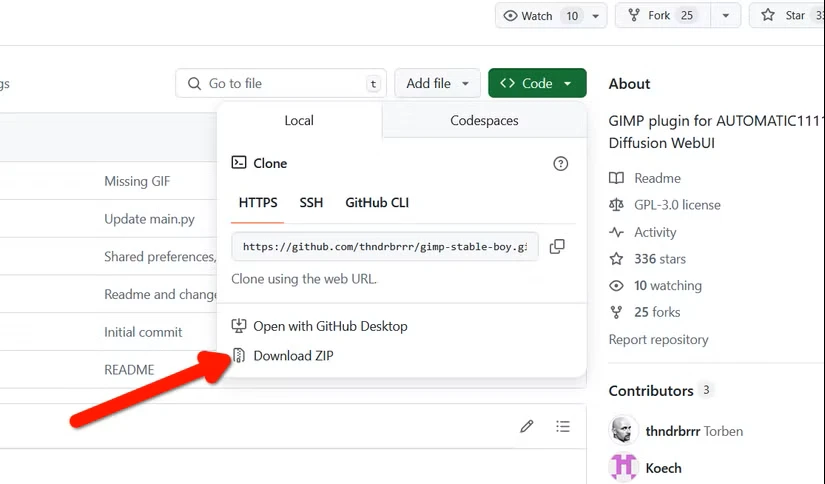Open the Add file dropdown
The image size is (825, 484).
pos(437,83)
